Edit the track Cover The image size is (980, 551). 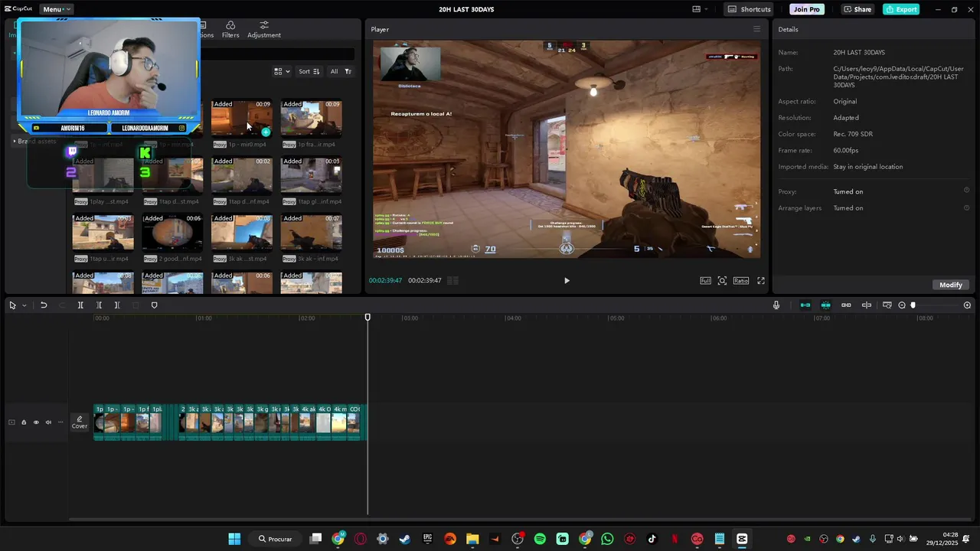coord(80,422)
